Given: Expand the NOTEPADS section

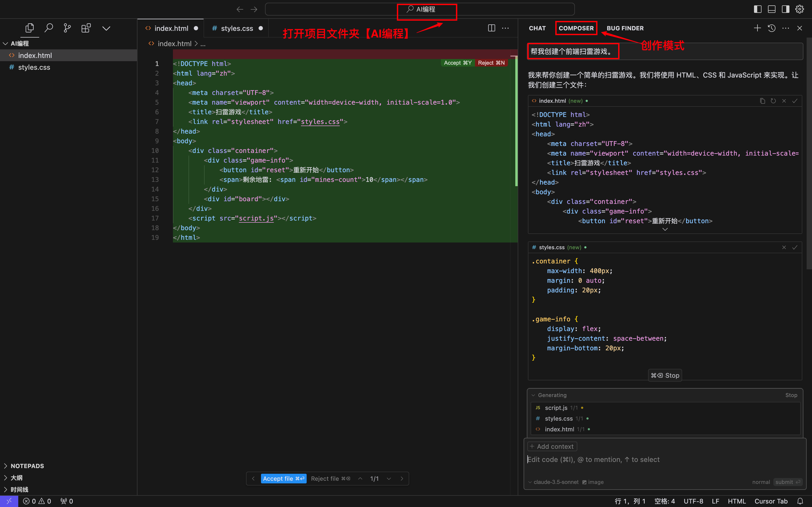Looking at the screenshot, I should [27, 466].
